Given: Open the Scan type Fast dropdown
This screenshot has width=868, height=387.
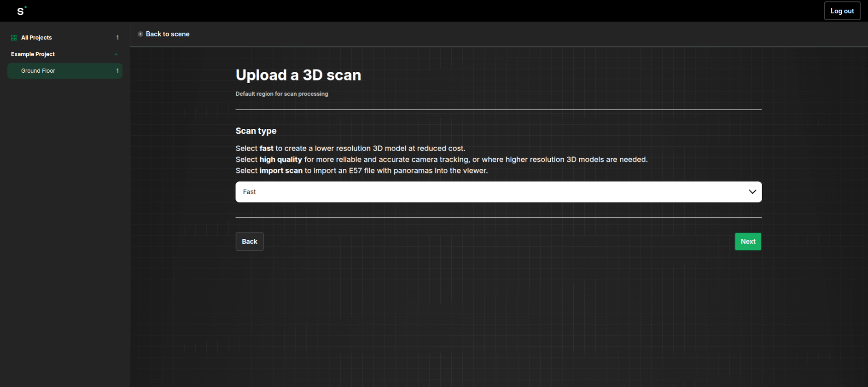Looking at the screenshot, I should pos(498,192).
